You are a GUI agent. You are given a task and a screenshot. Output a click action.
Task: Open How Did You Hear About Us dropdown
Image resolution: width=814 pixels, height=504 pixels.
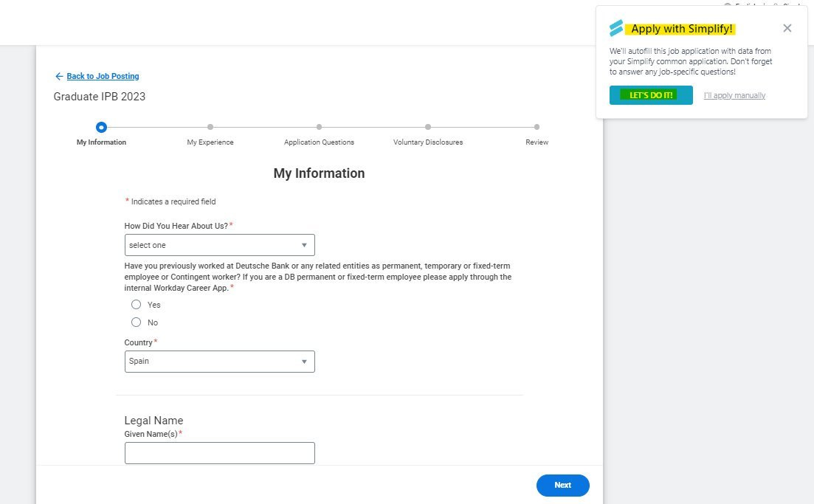click(x=220, y=245)
